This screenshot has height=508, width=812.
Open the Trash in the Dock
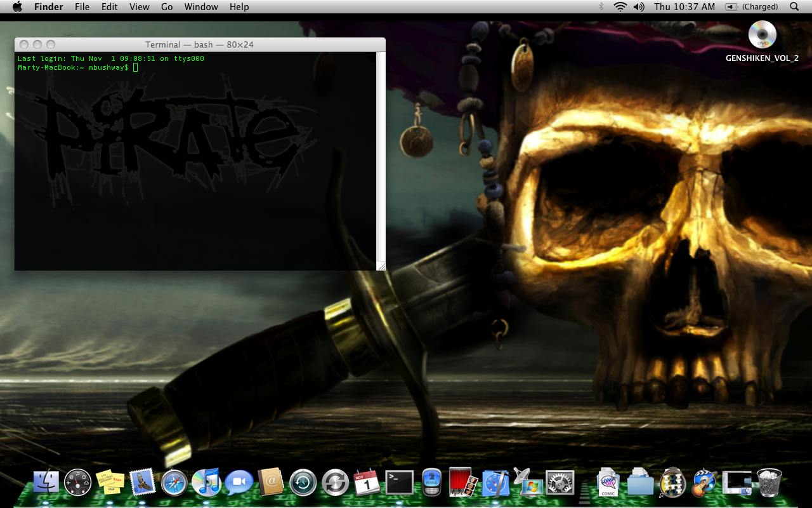tap(769, 483)
